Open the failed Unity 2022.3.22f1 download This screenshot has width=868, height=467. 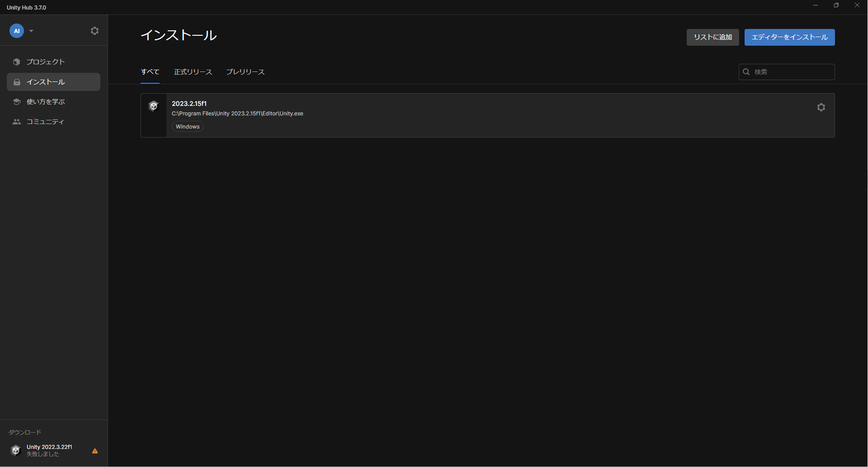pyautogui.click(x=53, y=450)
